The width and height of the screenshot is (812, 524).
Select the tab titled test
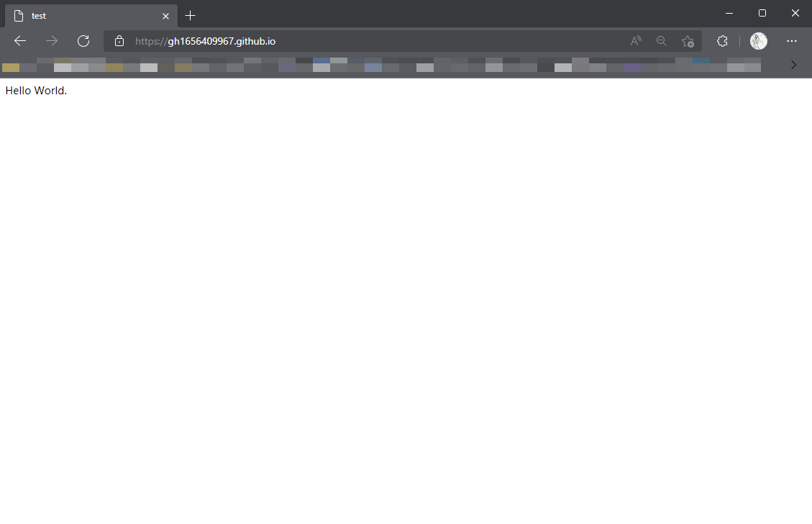(86, 15)
